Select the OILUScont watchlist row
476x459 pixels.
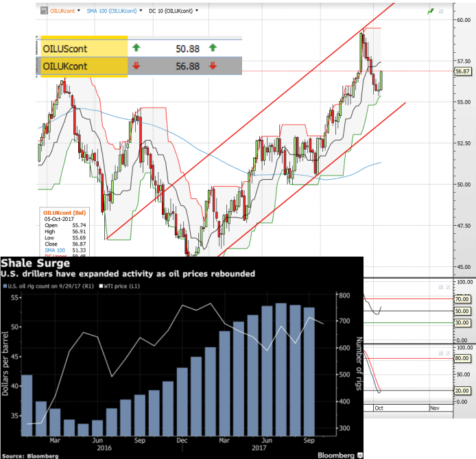[139, 48]
